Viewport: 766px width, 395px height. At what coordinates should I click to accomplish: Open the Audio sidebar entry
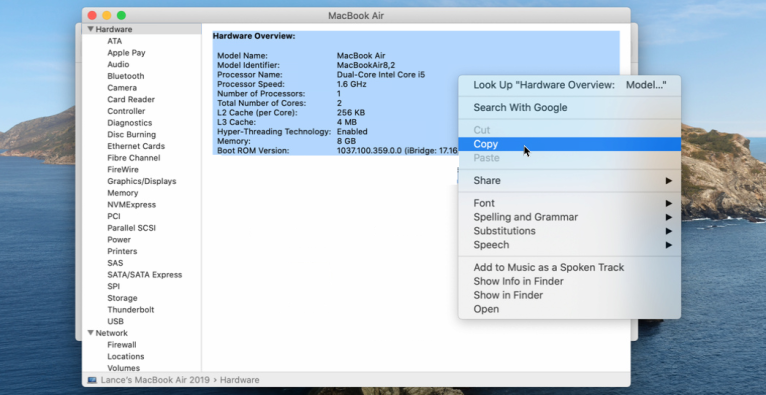pos(118,64)
